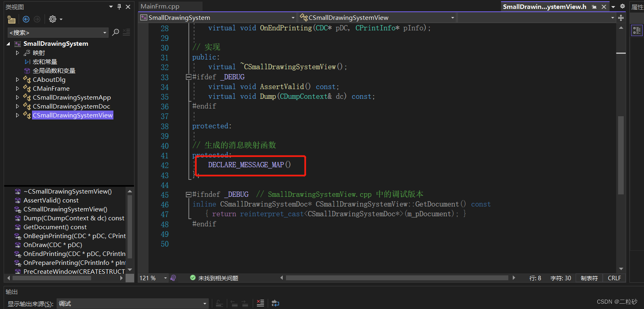Click the grayed forward navigation arrow
Image resolution: width=644 pixels, height=309 pixels.
coord(37,19)
